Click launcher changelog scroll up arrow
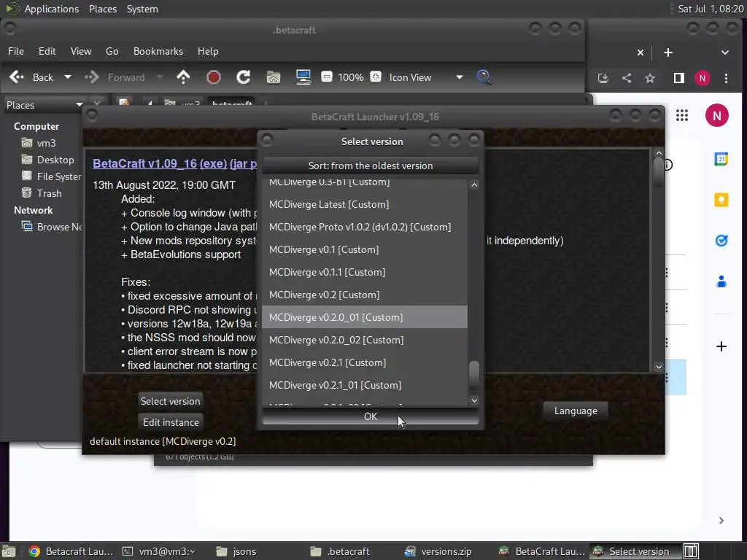The height and width of the screenshot is (560, 747). tap(659, 153)
